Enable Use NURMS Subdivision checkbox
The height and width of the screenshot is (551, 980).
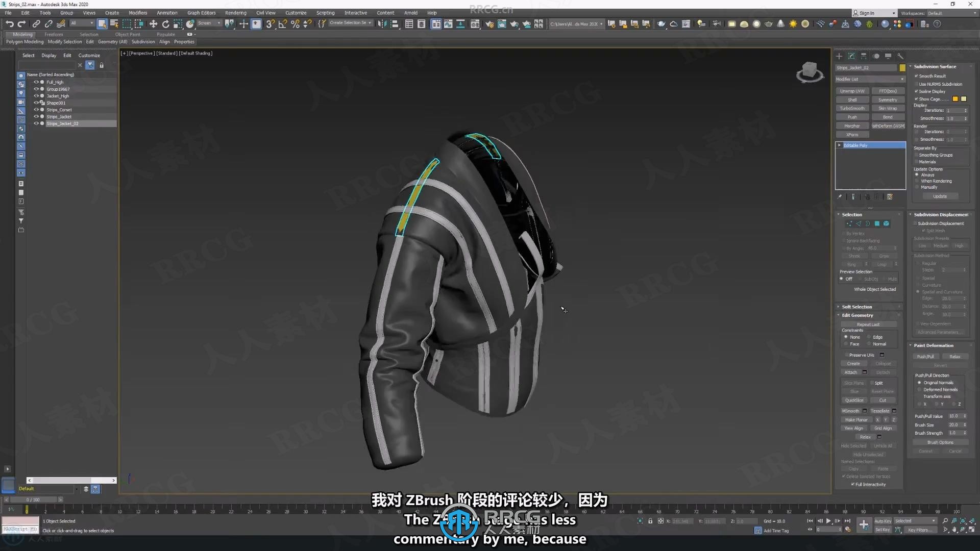[x=917, y=84]
